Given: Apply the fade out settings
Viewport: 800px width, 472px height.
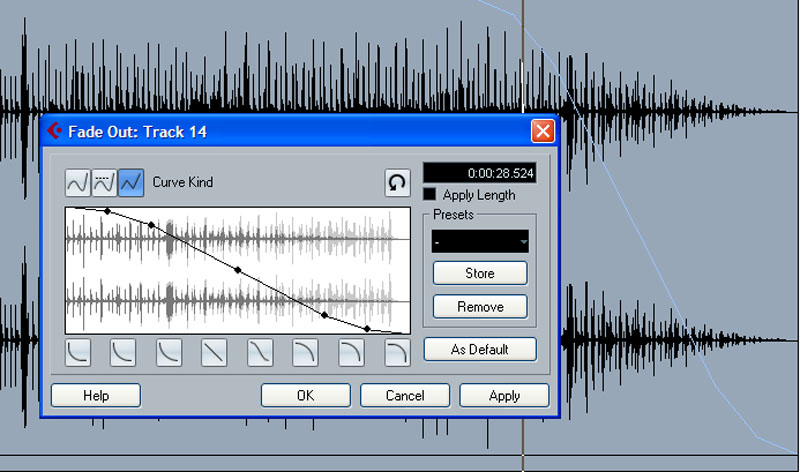Looking at the screenshot, I should (x=505, y=395).
